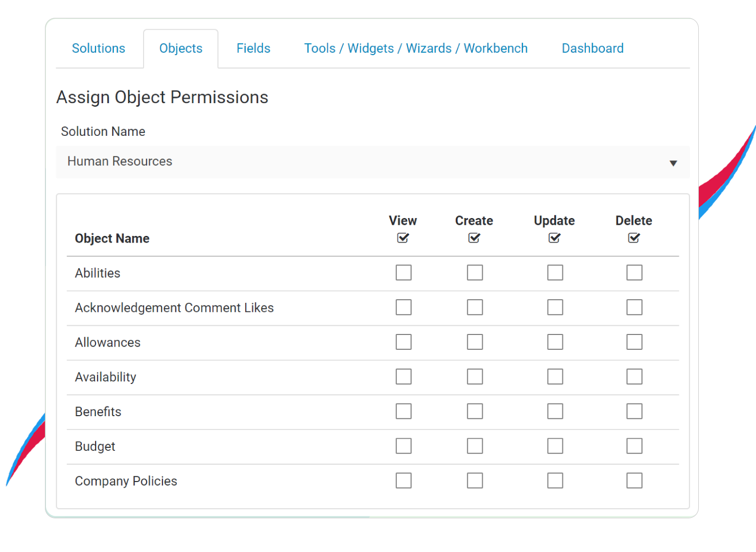Enable View permission for Benefits
Image resolution: width=756 pixels, height=552 pixels.
(403, 411)
